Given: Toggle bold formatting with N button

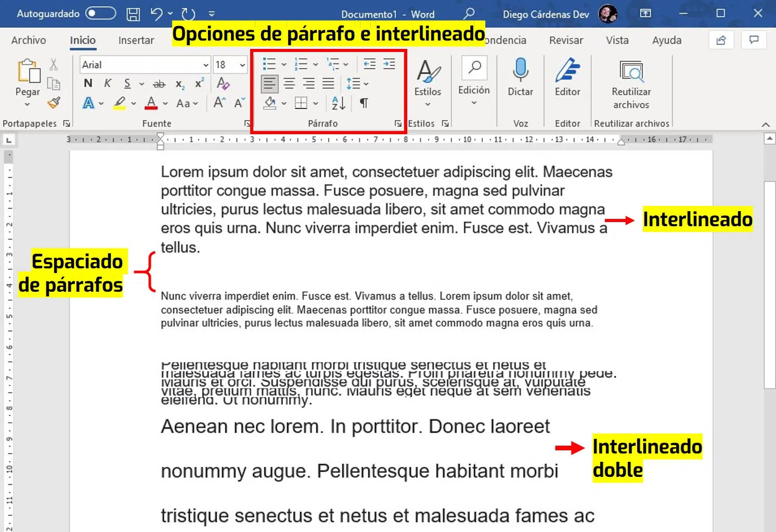Looking at the screenshot, I should coord(88,83).
